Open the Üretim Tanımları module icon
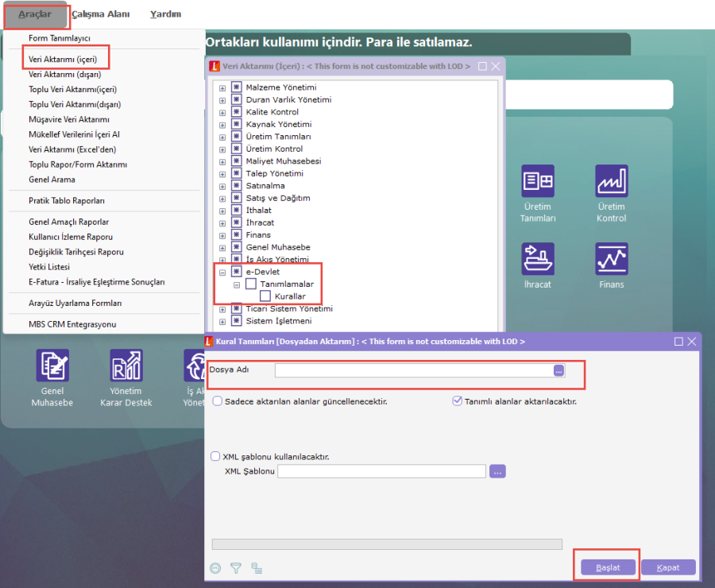This screenshot has height=588, width=715. click(x=538, y=181)
